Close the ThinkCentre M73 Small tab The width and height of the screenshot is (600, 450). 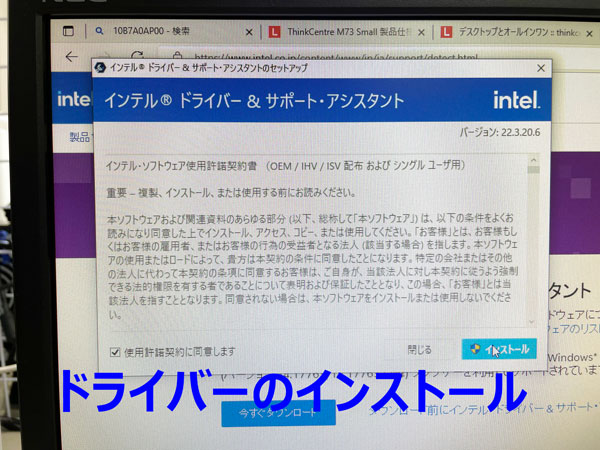(421, 33)
